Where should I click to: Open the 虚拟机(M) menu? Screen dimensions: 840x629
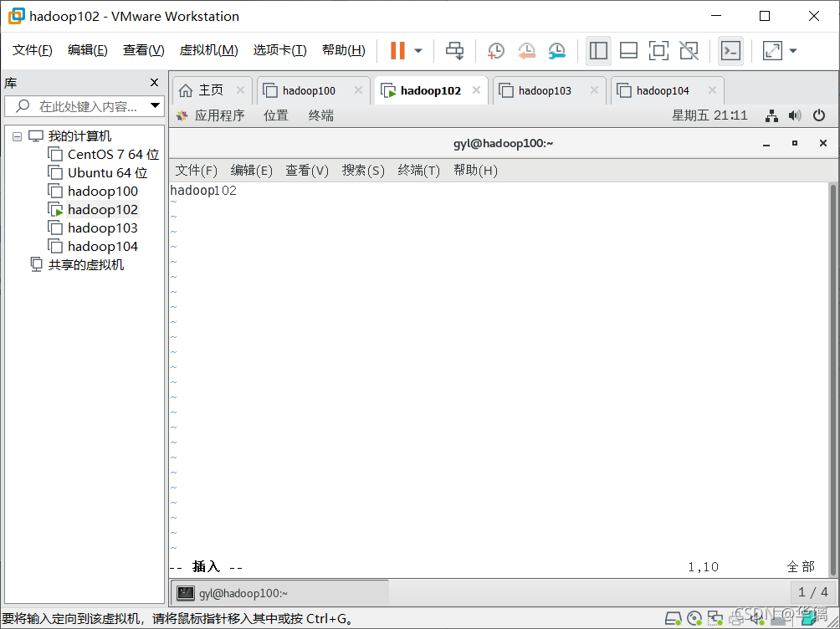(x=208, y=49)
